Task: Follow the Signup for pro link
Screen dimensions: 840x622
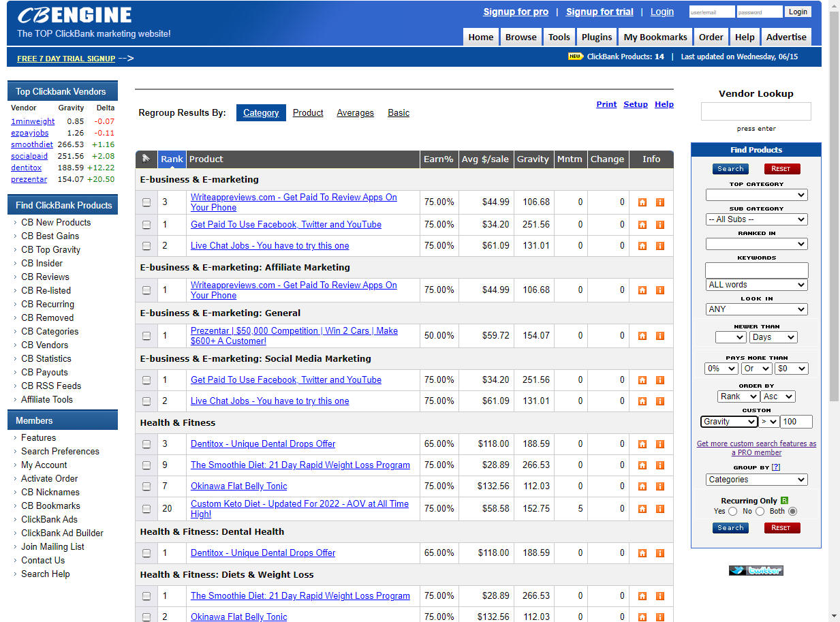Action: point(516,12)
